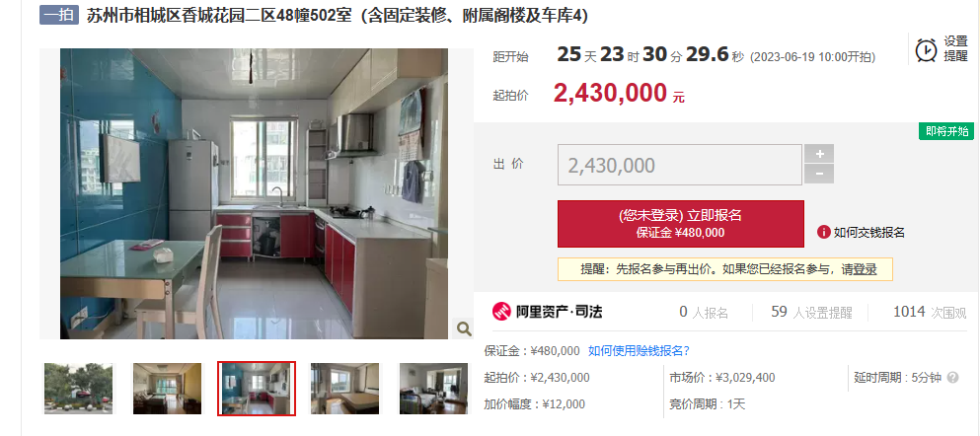Image resolution: width=980 pixels, height=436 pixels.
Task: Select the living room thumbnail
Action: 167,389
